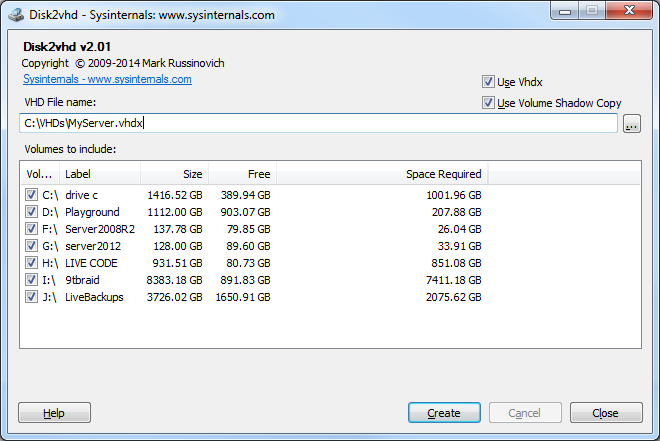The width and height of the screenshot is (660, 441).
Task: Sort volumes by the Size column header
Action: (x=174, y=174)
